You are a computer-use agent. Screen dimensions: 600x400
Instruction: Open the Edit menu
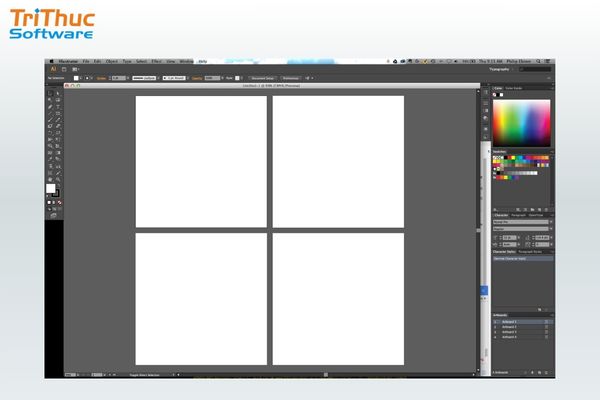pos(97,61)
